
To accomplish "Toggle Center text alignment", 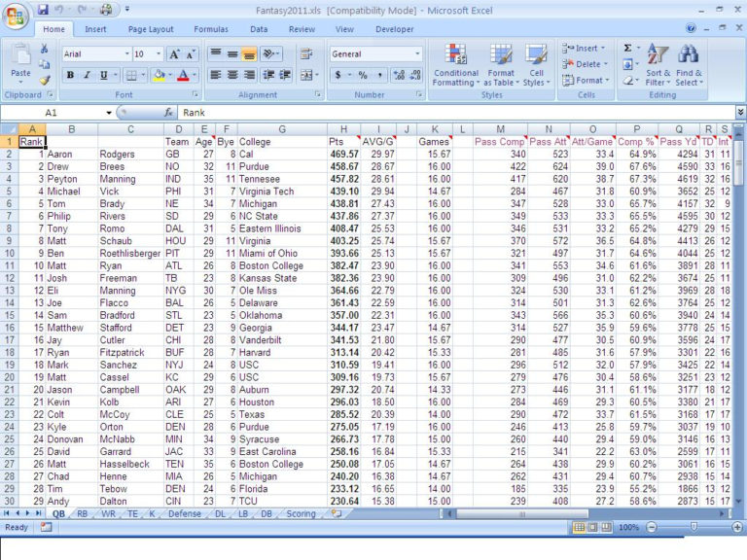I will (x=232, y=75).
